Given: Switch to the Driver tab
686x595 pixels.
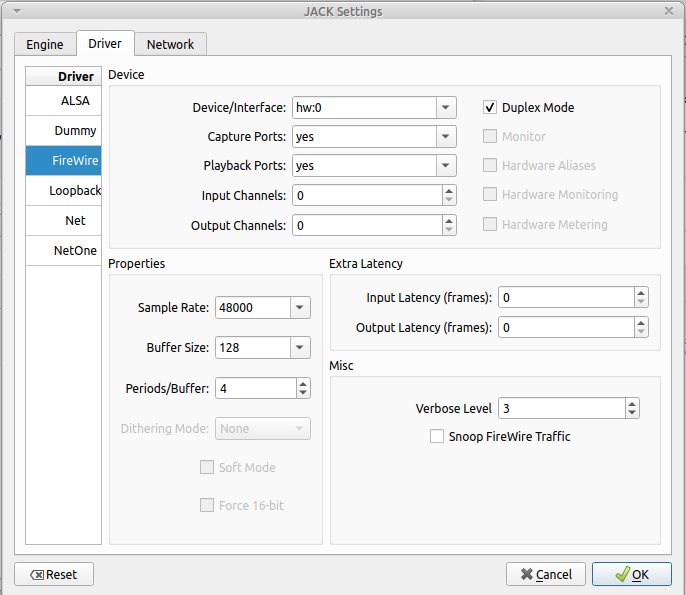Looking at the screenshot, I should coord(105,43).
